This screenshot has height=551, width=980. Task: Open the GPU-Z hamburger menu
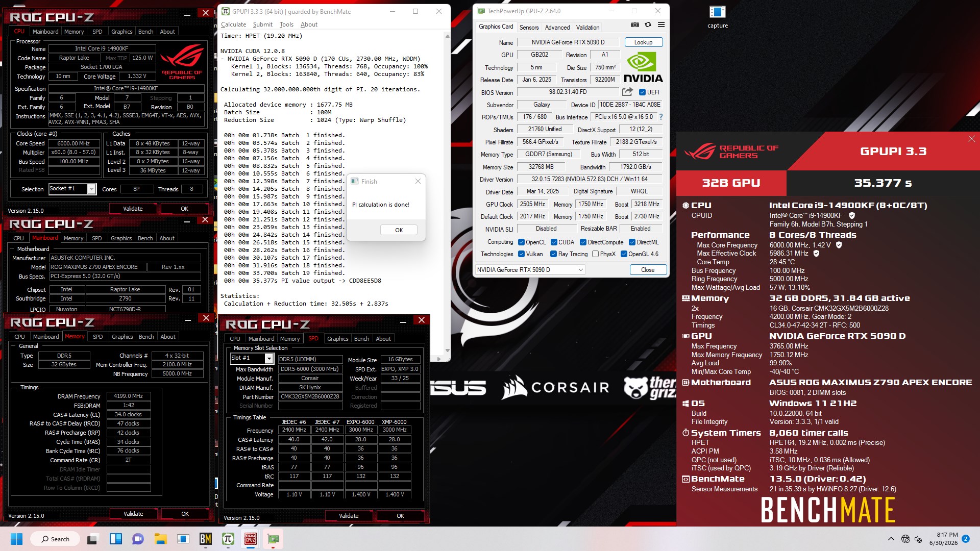pos(661,24)
